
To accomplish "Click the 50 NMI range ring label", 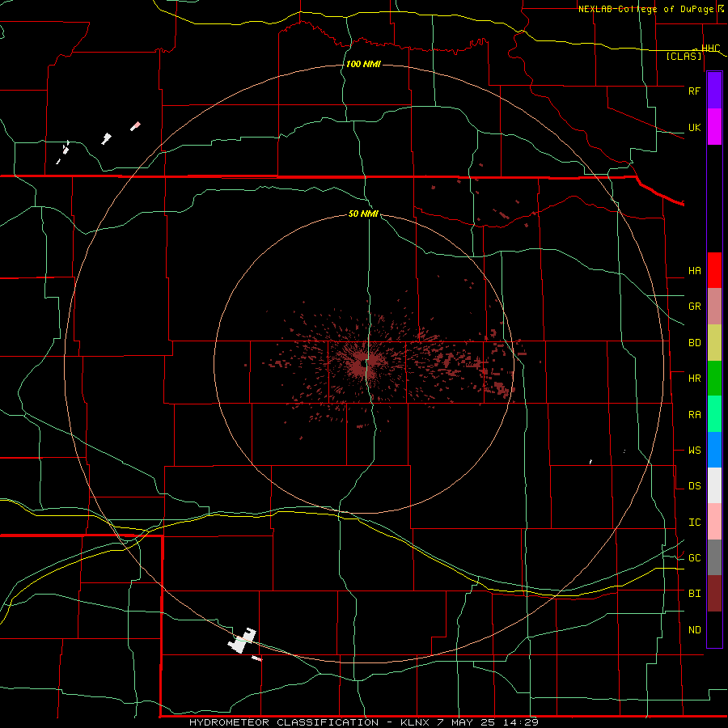I will 363,214.
